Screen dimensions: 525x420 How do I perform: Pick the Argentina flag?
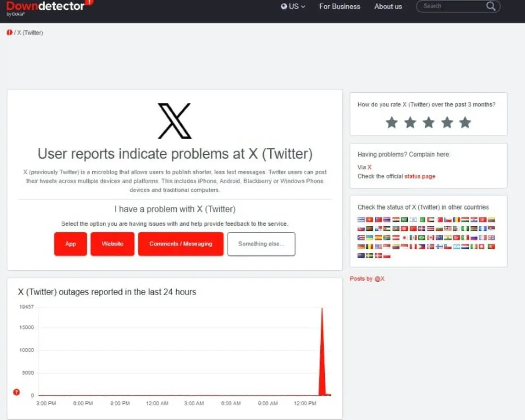click(x=457, y=247)
